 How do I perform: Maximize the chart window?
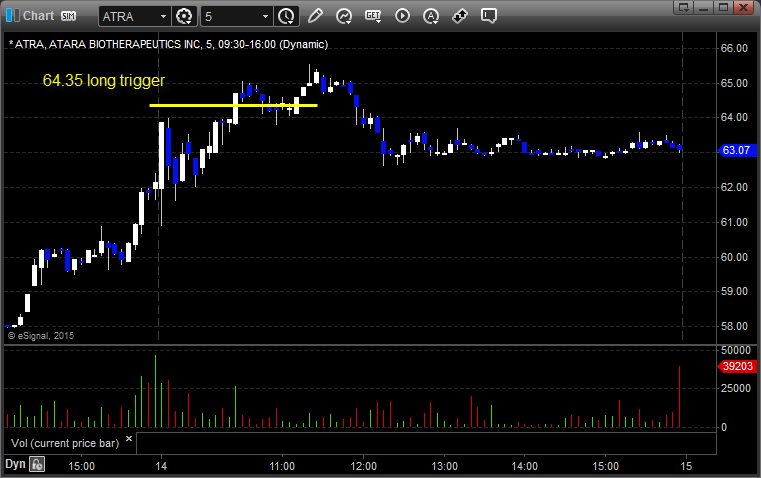(723, 7)
